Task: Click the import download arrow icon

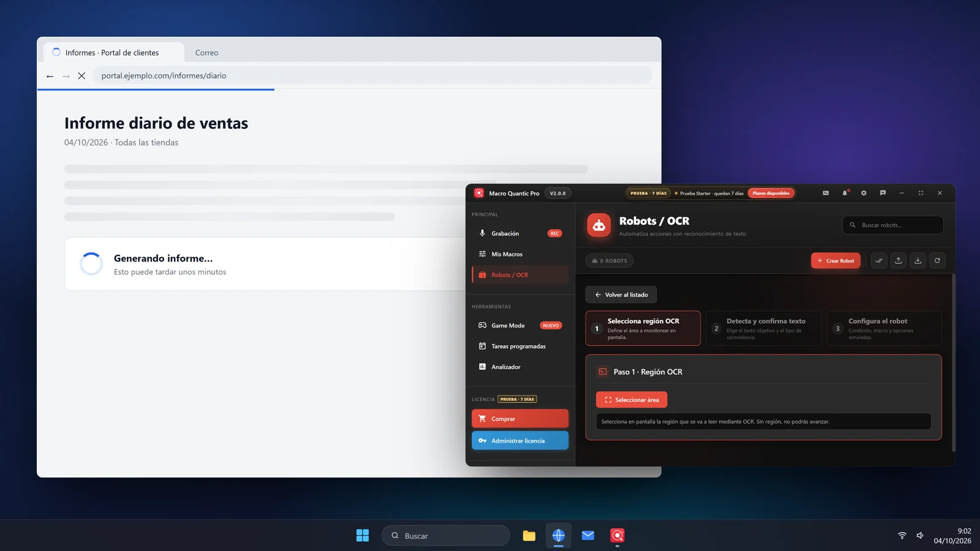Action: click(918, 261)
